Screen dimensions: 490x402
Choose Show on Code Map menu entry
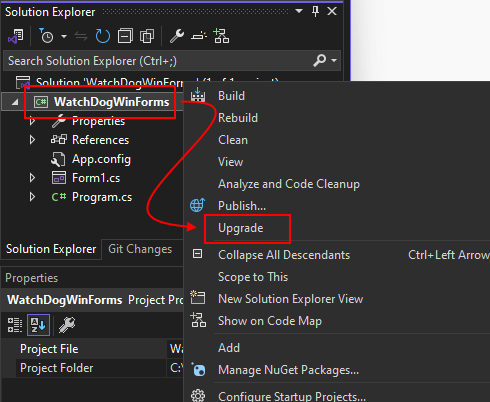point(270,321)
